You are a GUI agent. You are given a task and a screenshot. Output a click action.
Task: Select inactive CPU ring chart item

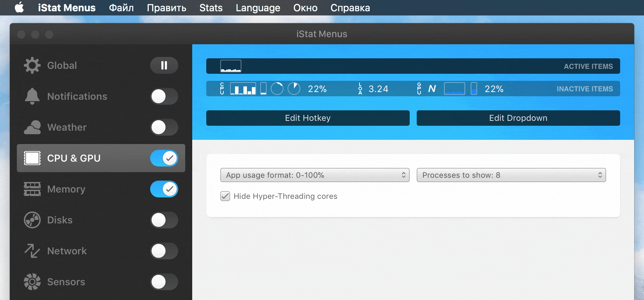pos(277,89)
